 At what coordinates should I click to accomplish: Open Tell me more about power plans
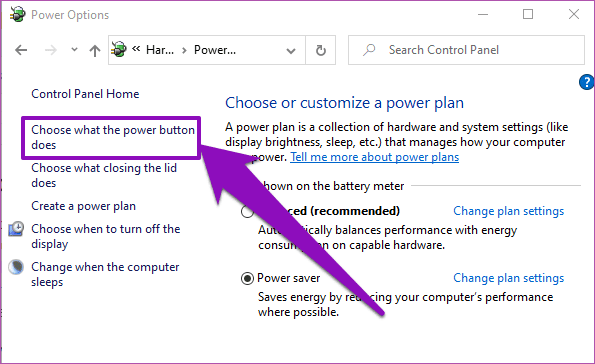pos(375,157)
